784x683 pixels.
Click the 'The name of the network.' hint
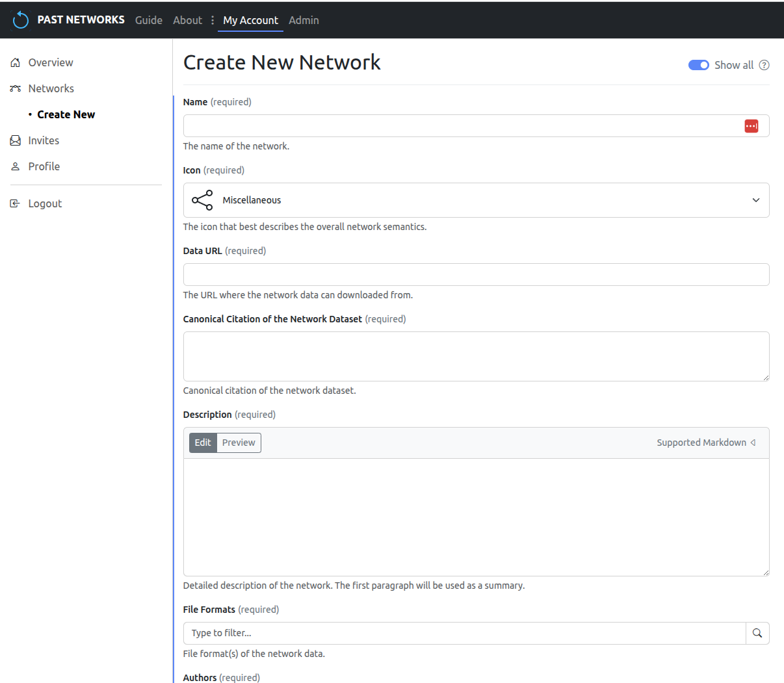coord(236,146)
